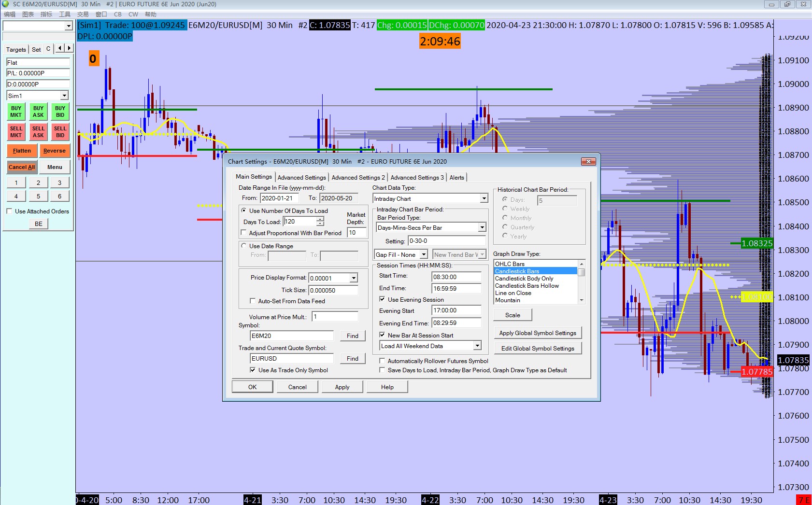Click the Flatten button

[x=22, y=151]
